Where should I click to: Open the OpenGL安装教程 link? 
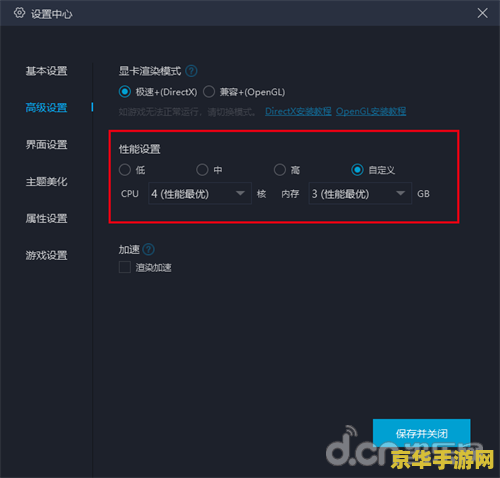[371, 111]
